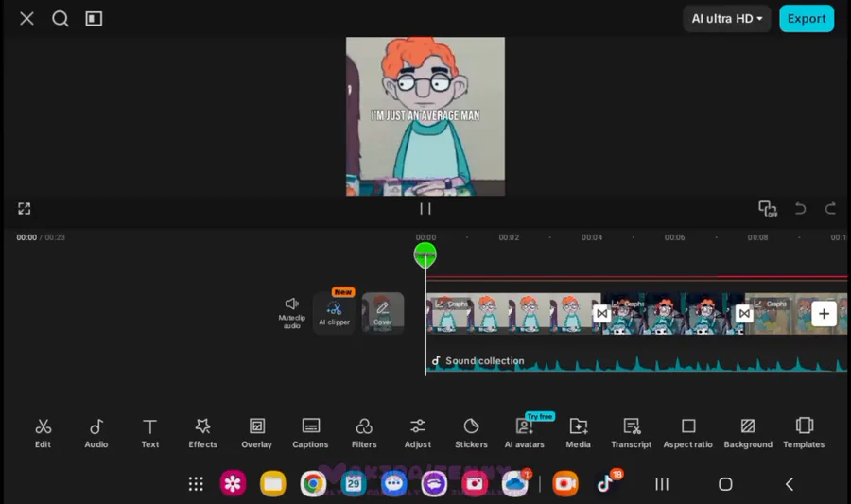Open the Filters tool

364,433
